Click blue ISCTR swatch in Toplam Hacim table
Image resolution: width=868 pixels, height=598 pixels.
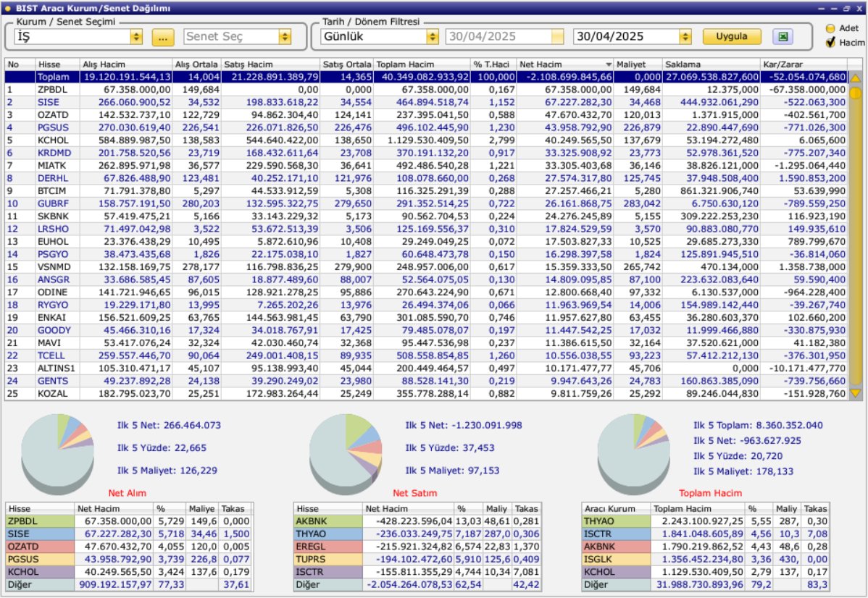[x=616, y=534]
